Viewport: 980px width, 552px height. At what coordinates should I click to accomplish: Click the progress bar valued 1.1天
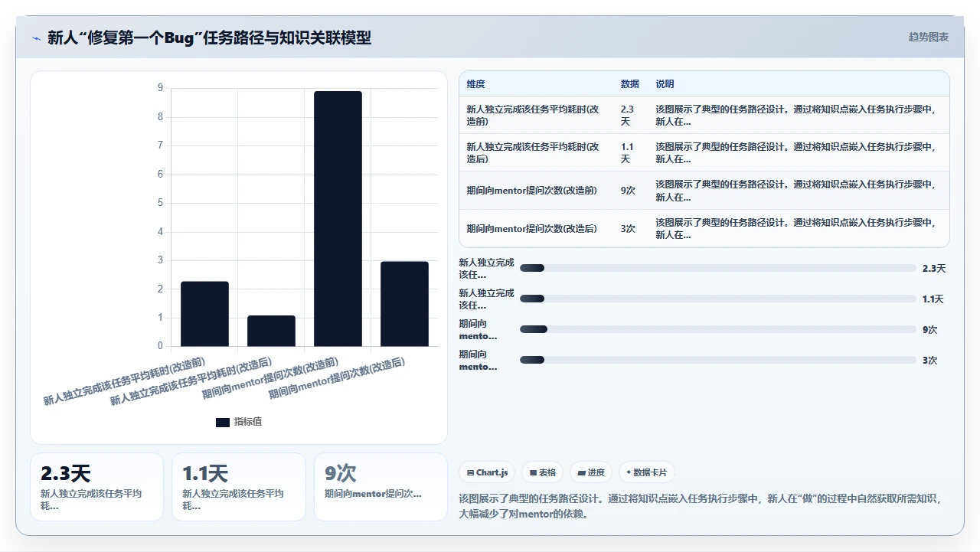click(718, 299)
